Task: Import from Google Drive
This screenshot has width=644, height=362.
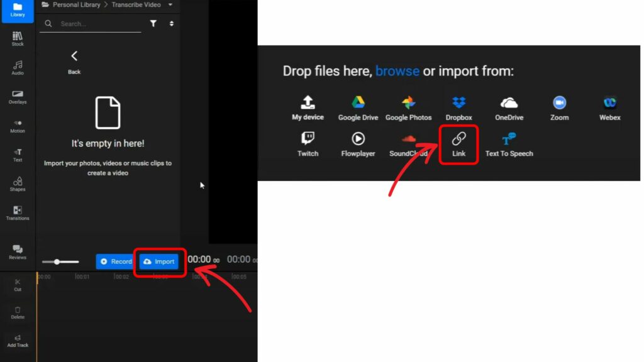Action: tap(357, 107)
